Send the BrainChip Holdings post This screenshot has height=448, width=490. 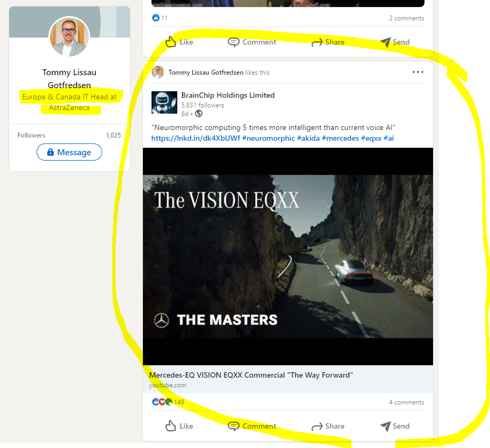click(395, 426)
